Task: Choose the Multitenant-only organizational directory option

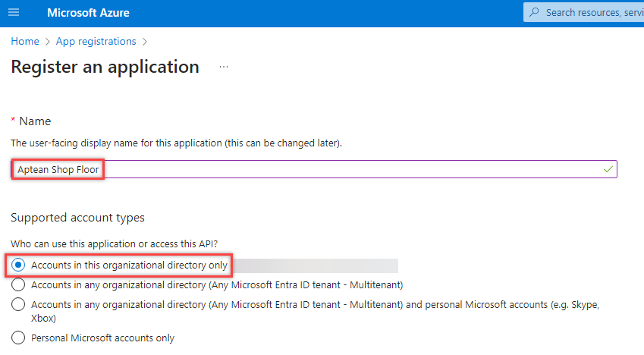Action: click(x=19, y=285)
